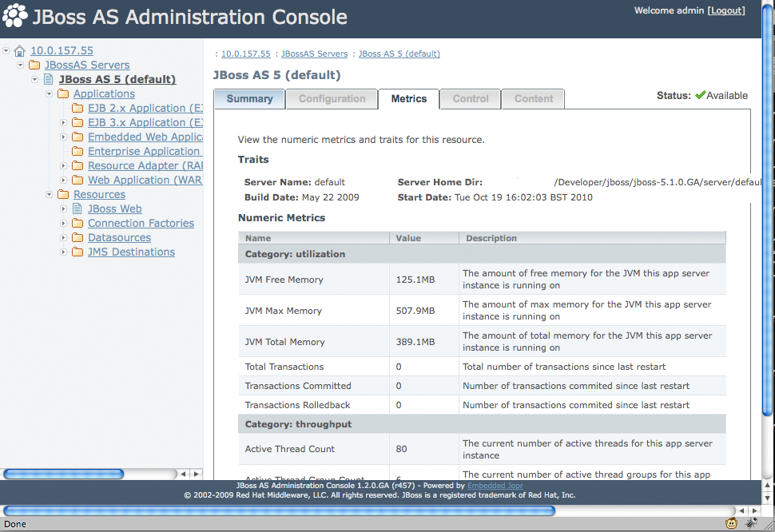Click the tree scrollbar right arrow
The width and height of the screenshot is (775, 532).
[197, 474]
